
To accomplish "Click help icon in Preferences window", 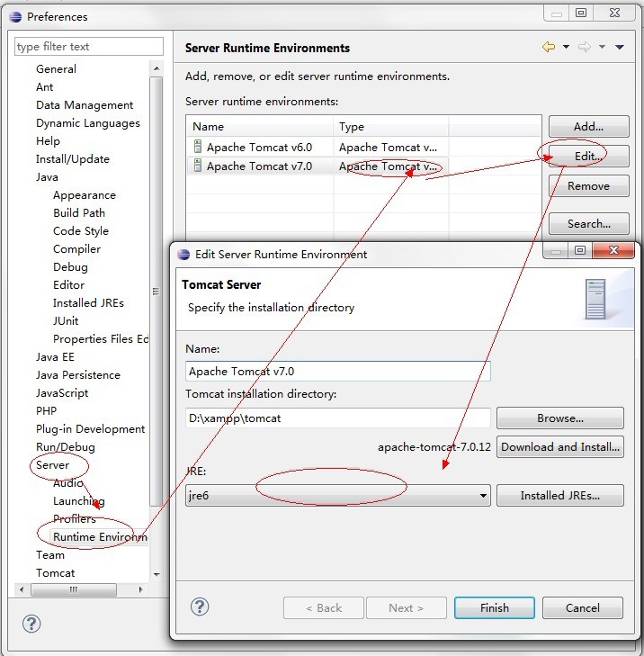I will [x=31, y=624].
